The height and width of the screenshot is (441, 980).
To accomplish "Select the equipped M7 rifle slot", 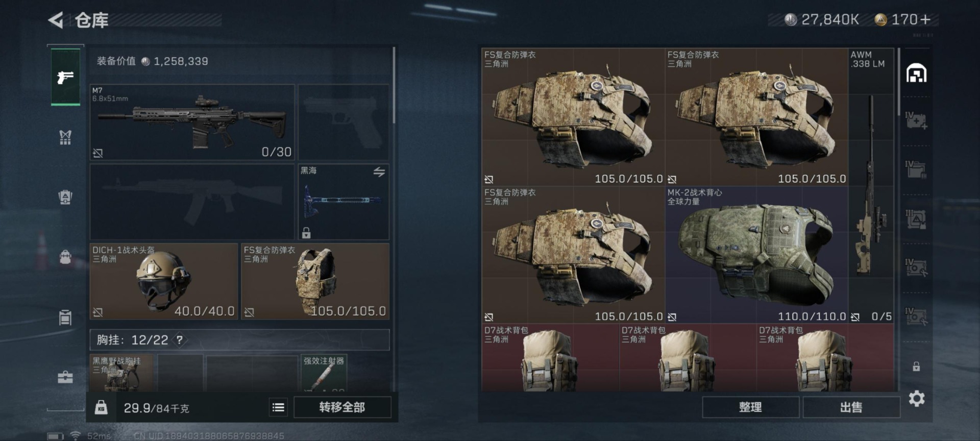I will pyautogui.click(x=192, y=122).
